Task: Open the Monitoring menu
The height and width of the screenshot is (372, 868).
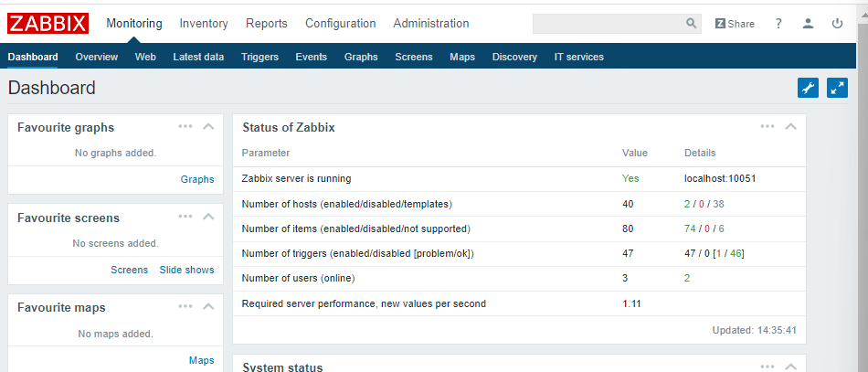Action: tap(134, 23)
